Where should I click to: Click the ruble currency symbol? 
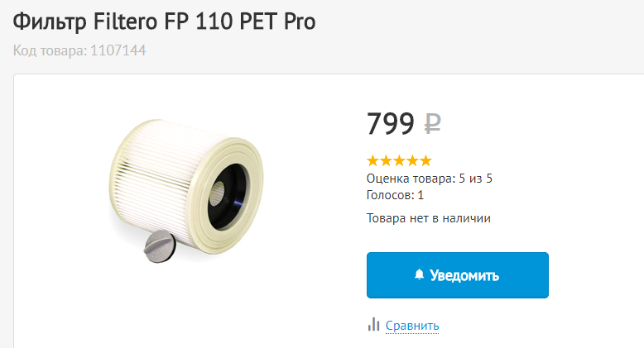point(432,124)
